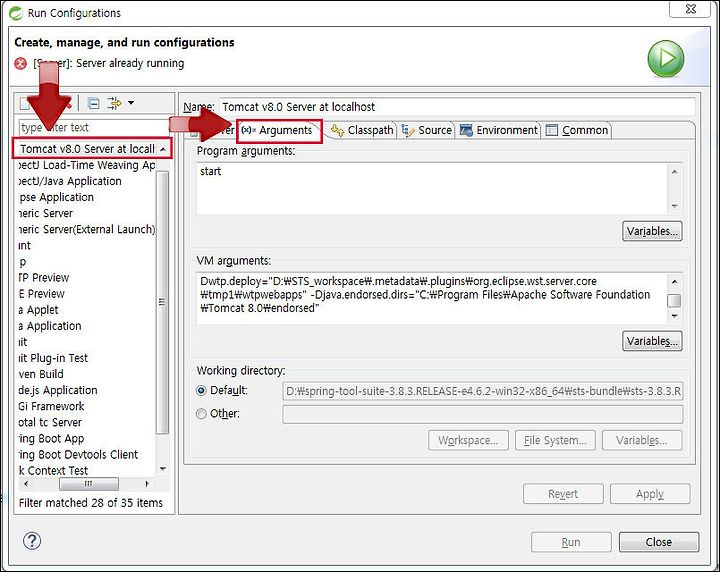Click the Workspace... button

(x=468, y=440)
